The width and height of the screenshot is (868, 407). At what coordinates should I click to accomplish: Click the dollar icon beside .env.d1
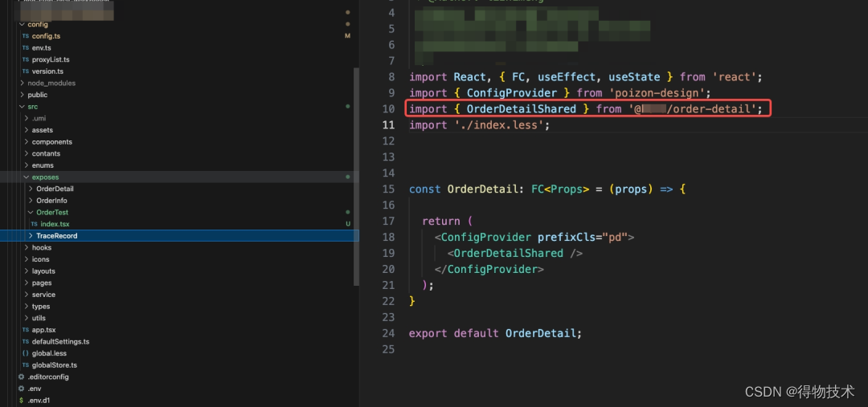click(22, 401)
